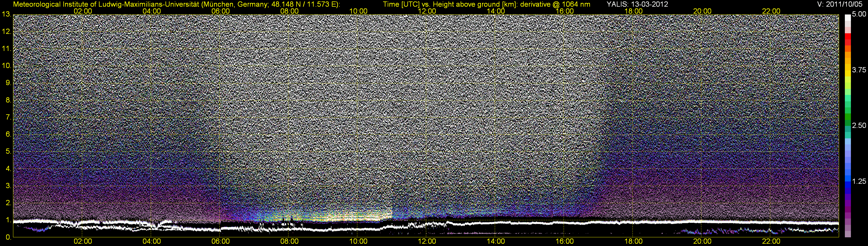This screenshot has width=868, height=246.
Task: Click the 20:00 label on the bottom time axis
Action: click(702, 241)
